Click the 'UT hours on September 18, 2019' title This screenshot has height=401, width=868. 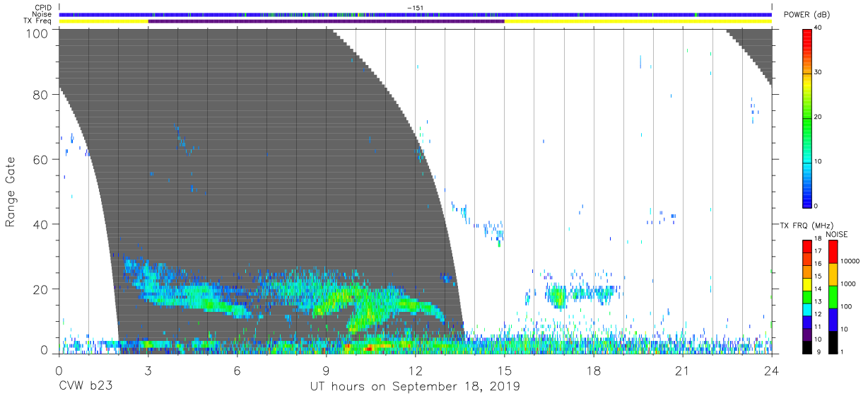[x=415, y=387]
